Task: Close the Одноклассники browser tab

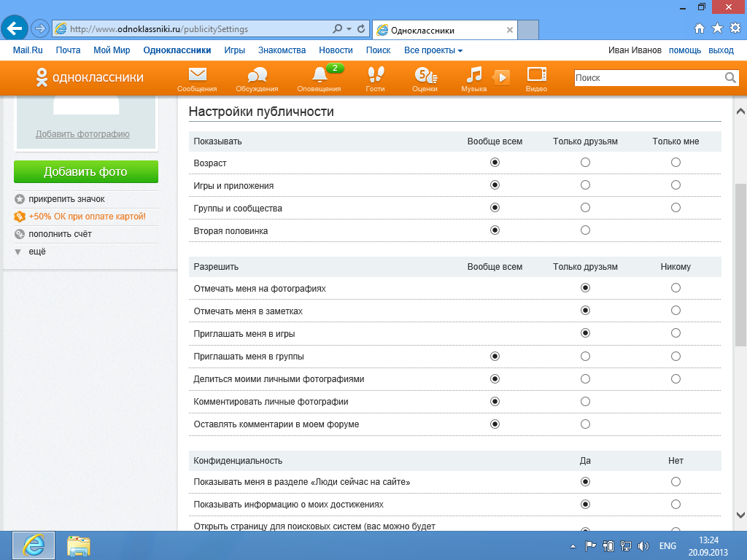Action: click(510, 30)
